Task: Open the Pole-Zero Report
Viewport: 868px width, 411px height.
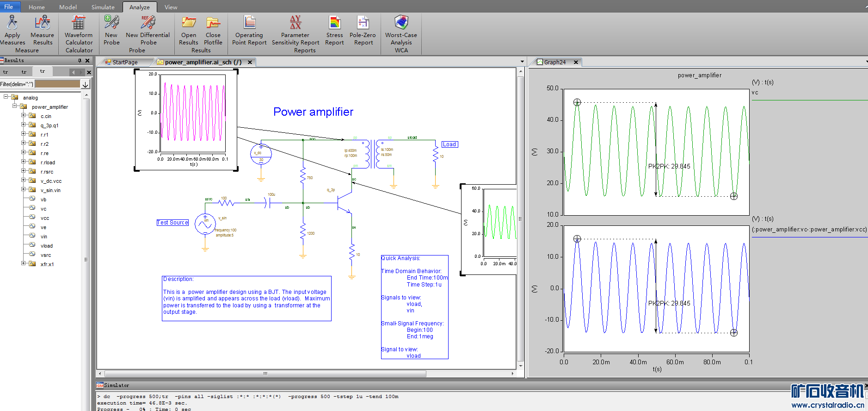Action: (x=363, y=23)
